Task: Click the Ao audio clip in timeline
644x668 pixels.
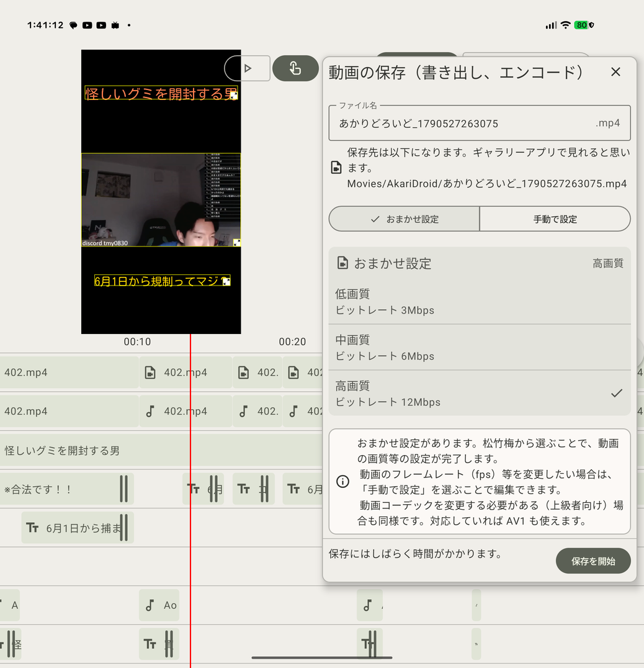Action: pos(159,605)
